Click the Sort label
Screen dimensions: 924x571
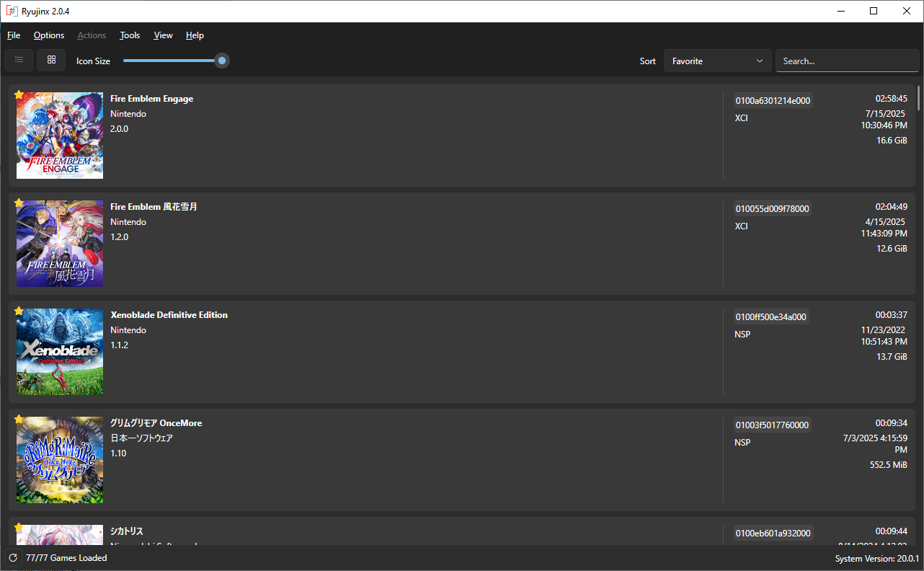click(648, 61)
